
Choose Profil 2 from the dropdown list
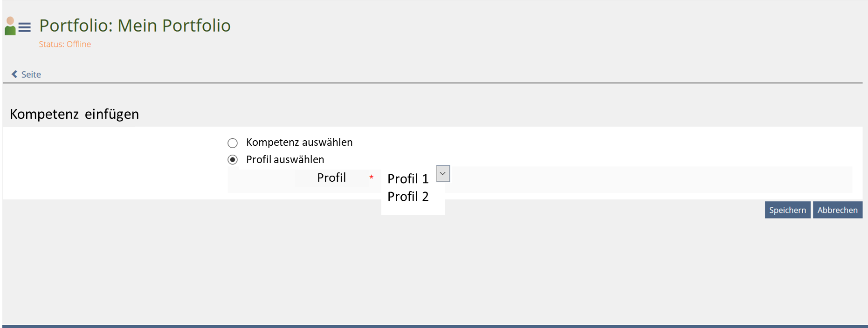(408, 197)
